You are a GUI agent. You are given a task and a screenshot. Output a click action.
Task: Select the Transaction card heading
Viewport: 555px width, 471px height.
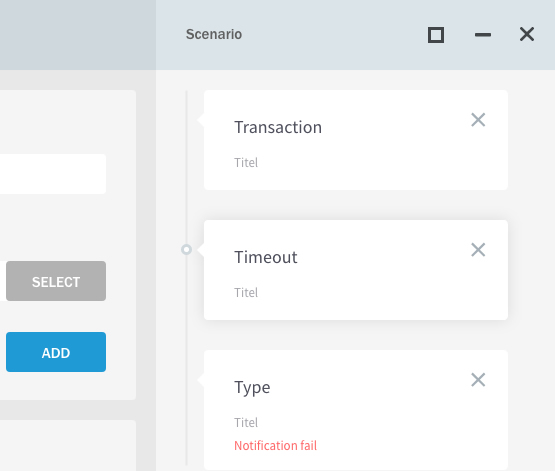(x=278, y=127)
